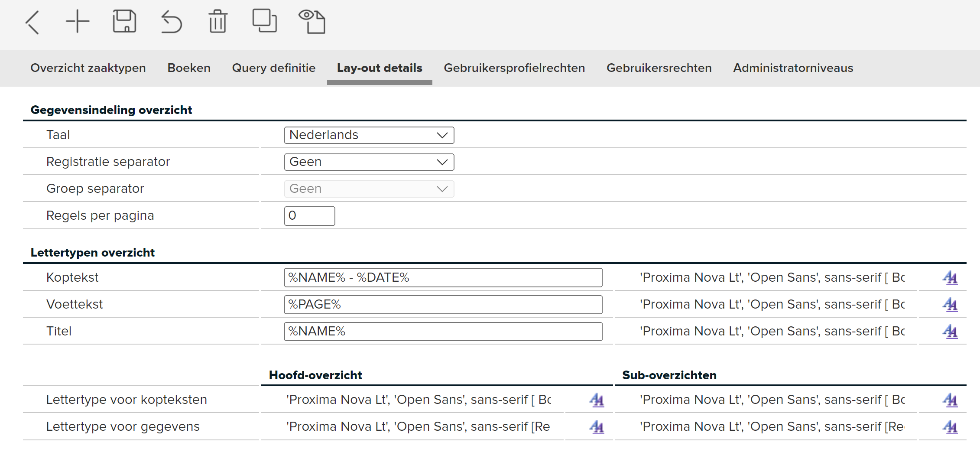
Task: Click the Voettekst field with %PAGE%
Action: tap(443, 305)
